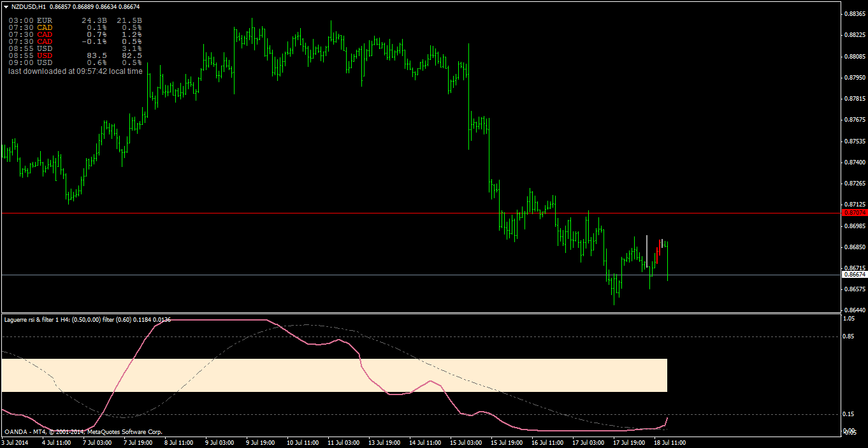
Task: Click the 13 Jul 19:00 time label
Action: point(384,442)
